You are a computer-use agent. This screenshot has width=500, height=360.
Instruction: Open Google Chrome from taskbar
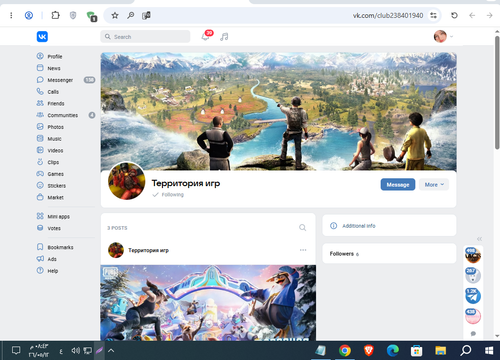(x=345, y=350)
